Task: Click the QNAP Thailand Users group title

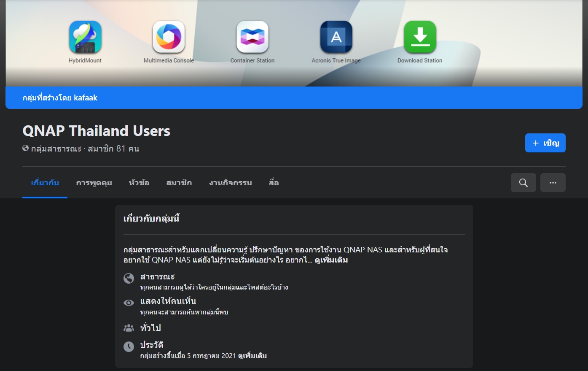Action: (96, 131)
